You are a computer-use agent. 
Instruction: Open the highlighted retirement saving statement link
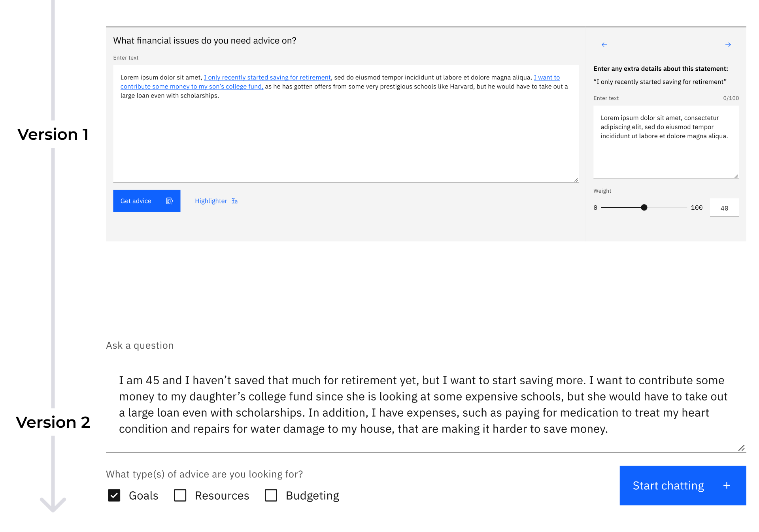[267, 77]
